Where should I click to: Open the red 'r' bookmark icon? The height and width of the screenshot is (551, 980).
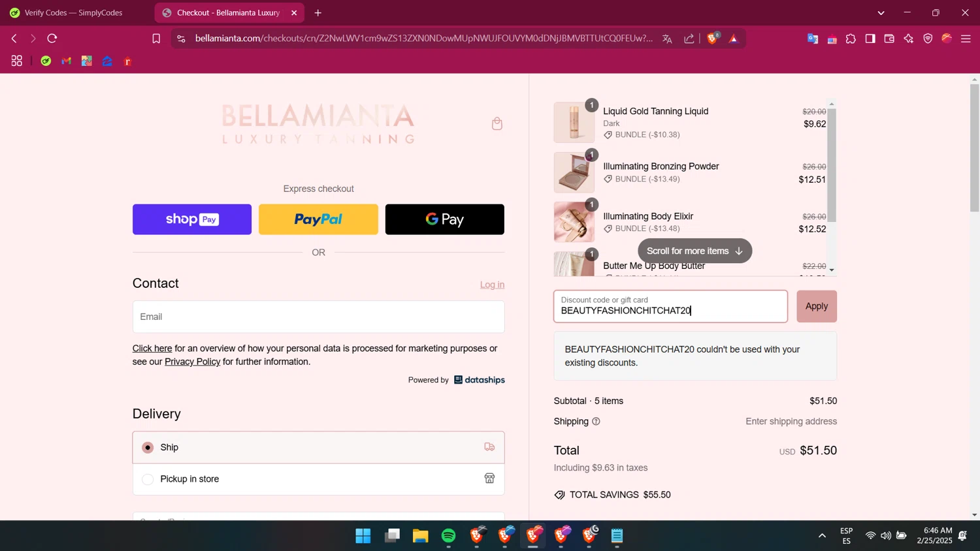[128, 61]
